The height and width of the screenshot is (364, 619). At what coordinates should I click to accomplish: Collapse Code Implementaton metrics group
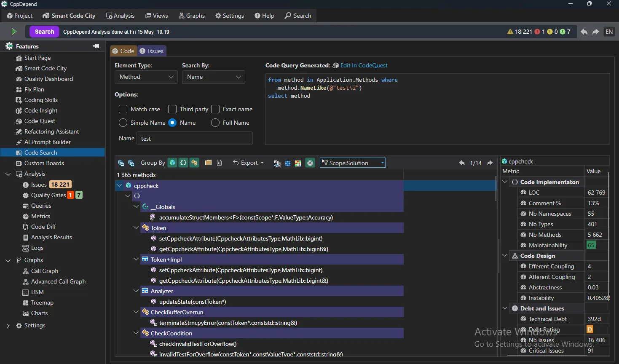[505, 182]
